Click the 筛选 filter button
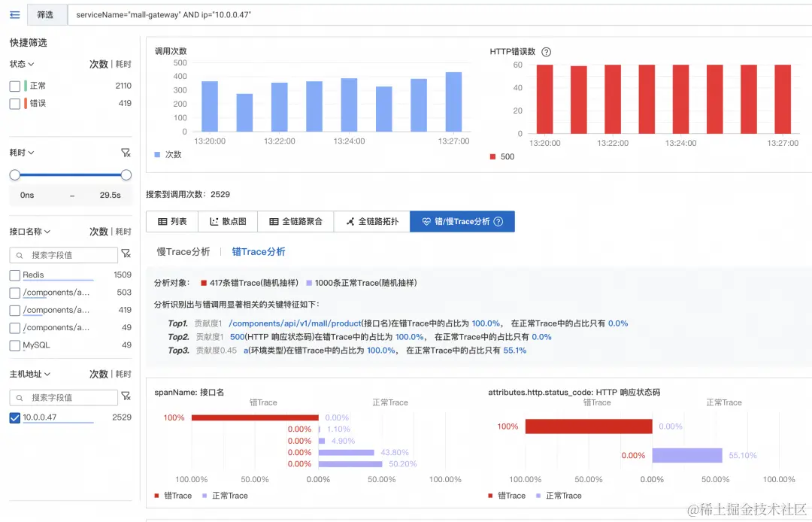 tap(44, 14)
